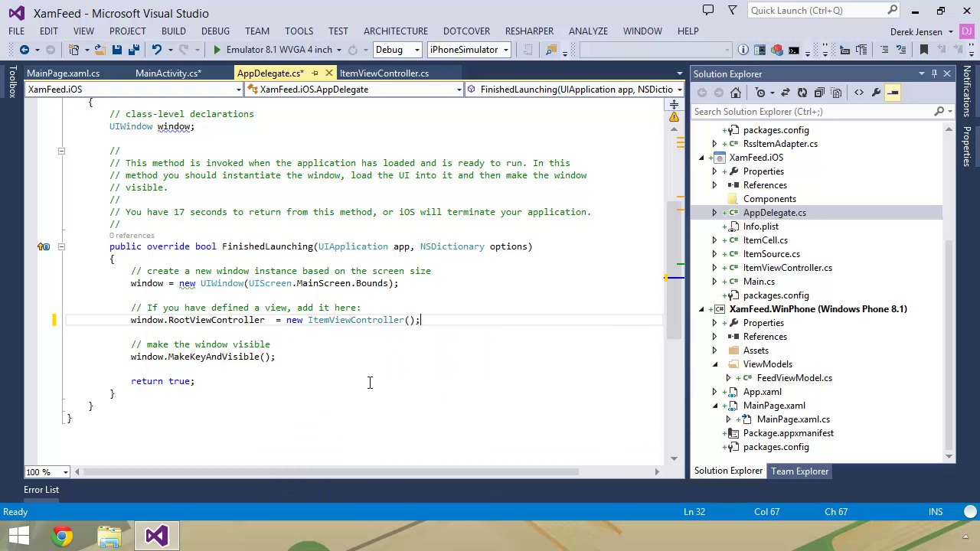Screen dimensions: 980x551
Task: Open the Toolbox side panel
Action: [12, 82]
